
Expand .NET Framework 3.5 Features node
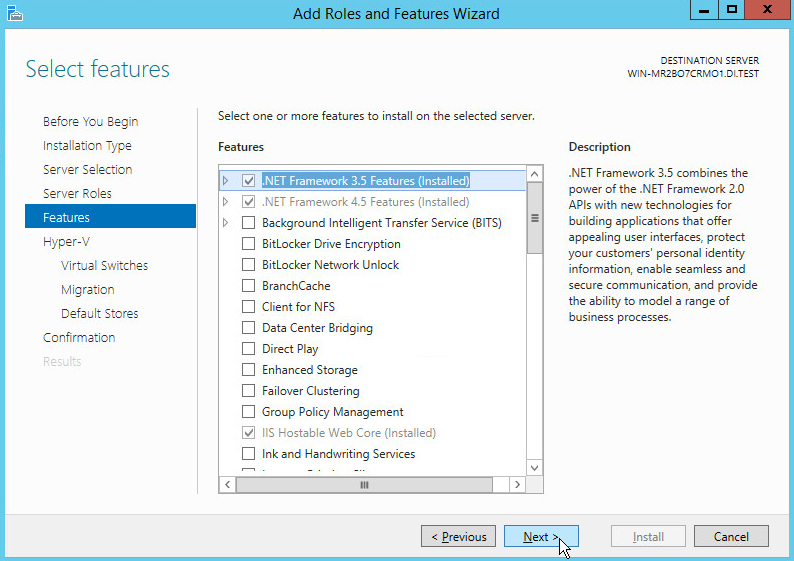tap(226, 181)
